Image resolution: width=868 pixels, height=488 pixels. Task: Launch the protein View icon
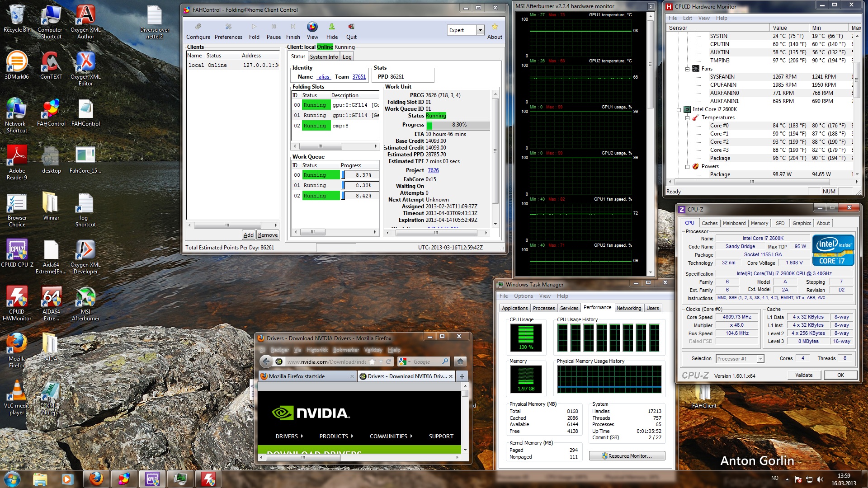click(x=312, y=31)
